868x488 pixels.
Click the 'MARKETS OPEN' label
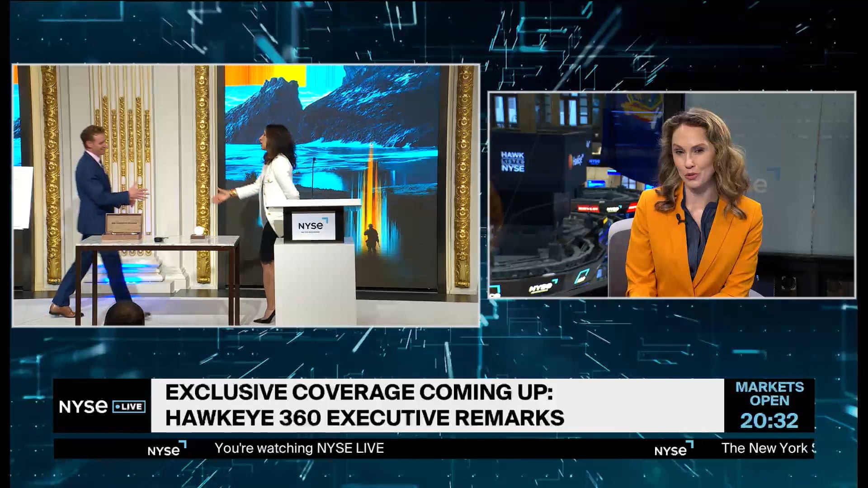pyautogui.click(x=769, y=394)
